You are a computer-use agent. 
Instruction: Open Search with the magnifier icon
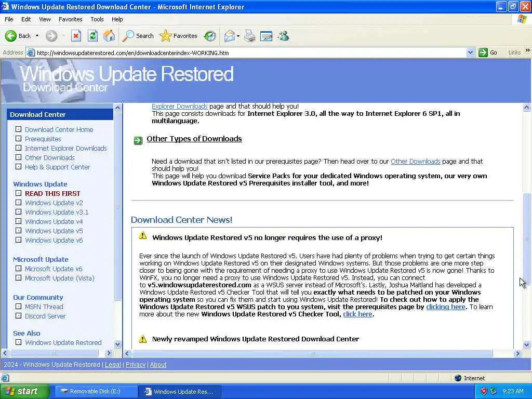tap(138, 36)
